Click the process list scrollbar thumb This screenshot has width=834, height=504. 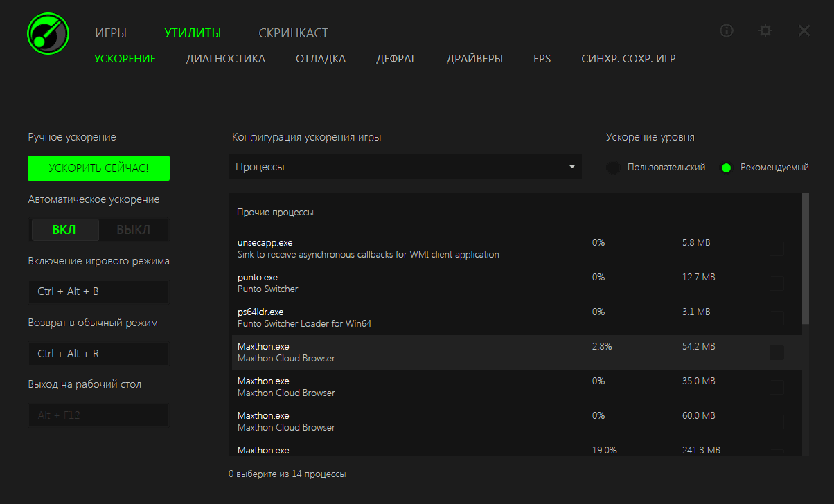(x=806, y=259)
